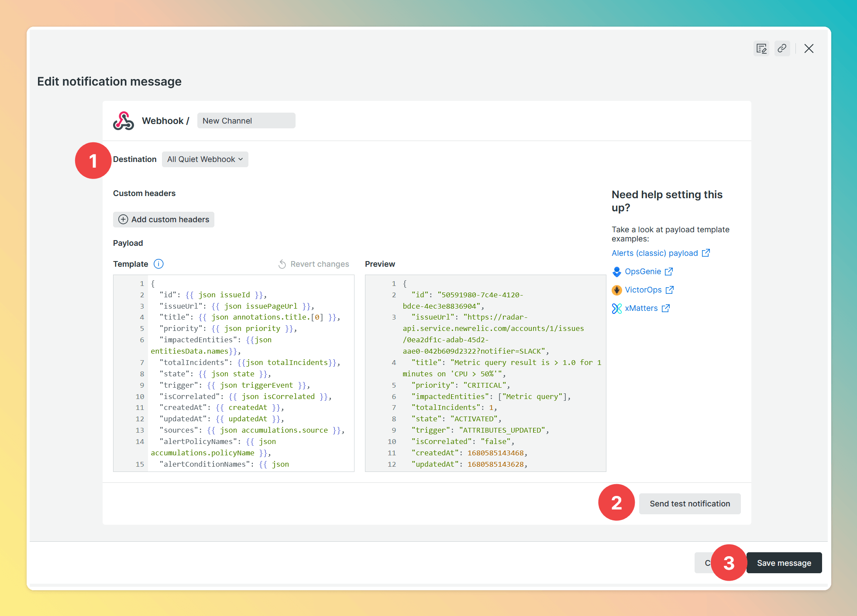Click Add custom headers button
Viewport: 857px width, 616px height.
click(164, 219)
